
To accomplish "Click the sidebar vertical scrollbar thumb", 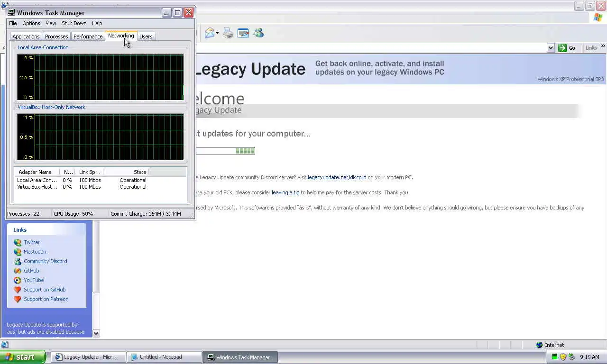I will pyautogui.click(x=96, y=256).
